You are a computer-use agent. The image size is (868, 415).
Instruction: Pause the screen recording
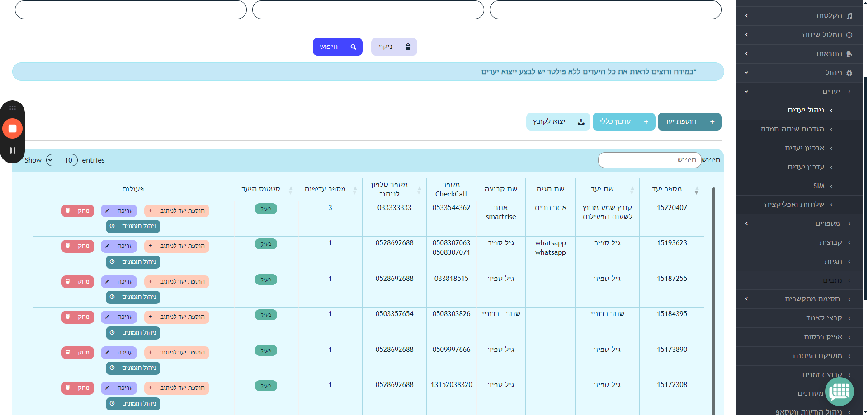click(x=13, y=150)
